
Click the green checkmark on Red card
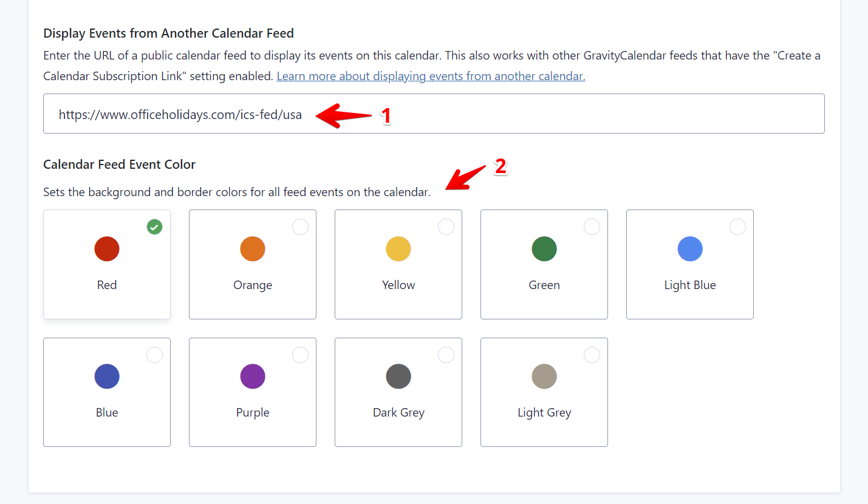[155, 227]
